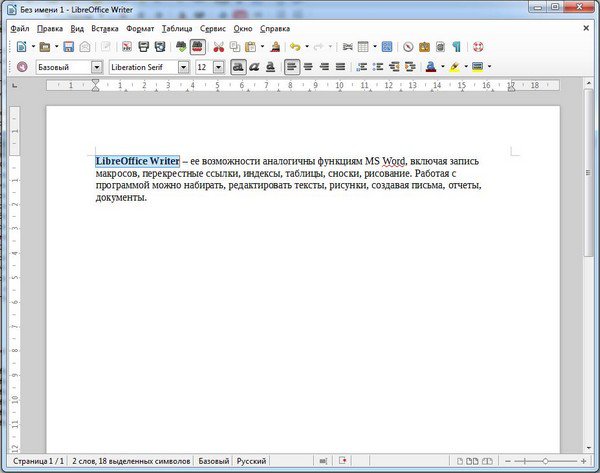Click the font color button
Image resolution: width=600 pixels, height=473 pixels.
(x=430, y=67)
